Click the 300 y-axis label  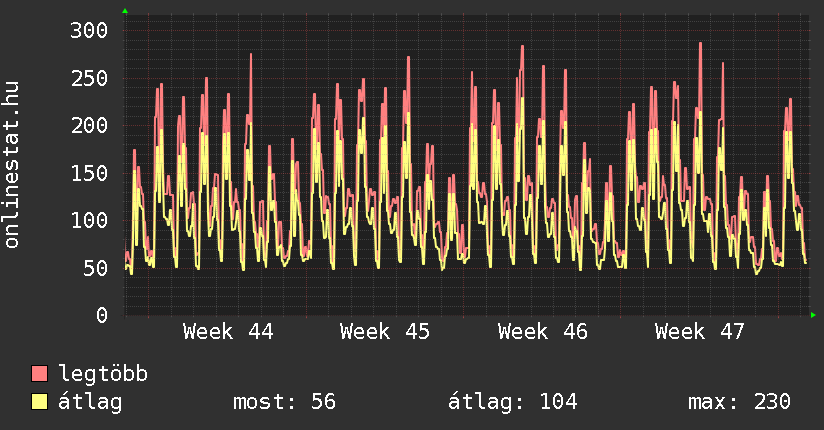click(x=88, y=30)
